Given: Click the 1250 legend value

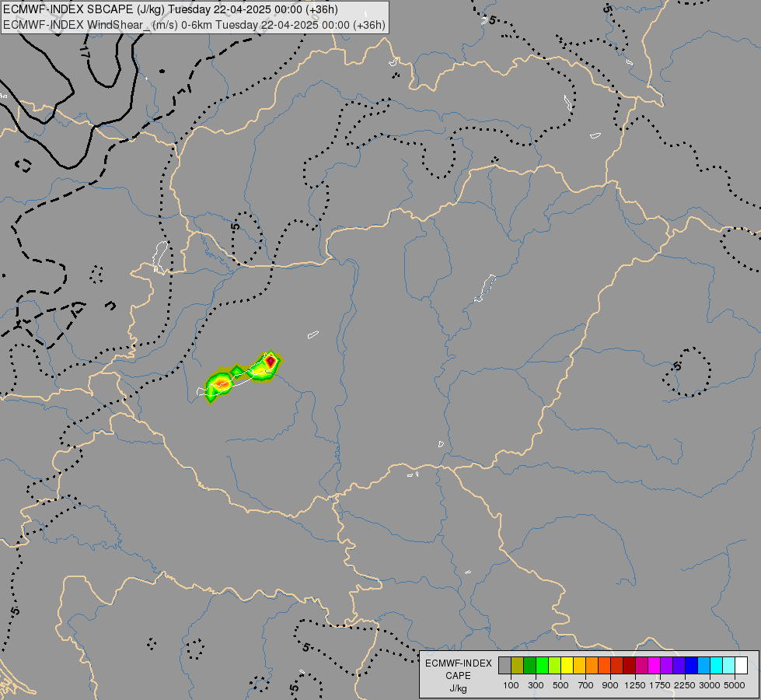Looking at the screenshot, I should point(635,685).
